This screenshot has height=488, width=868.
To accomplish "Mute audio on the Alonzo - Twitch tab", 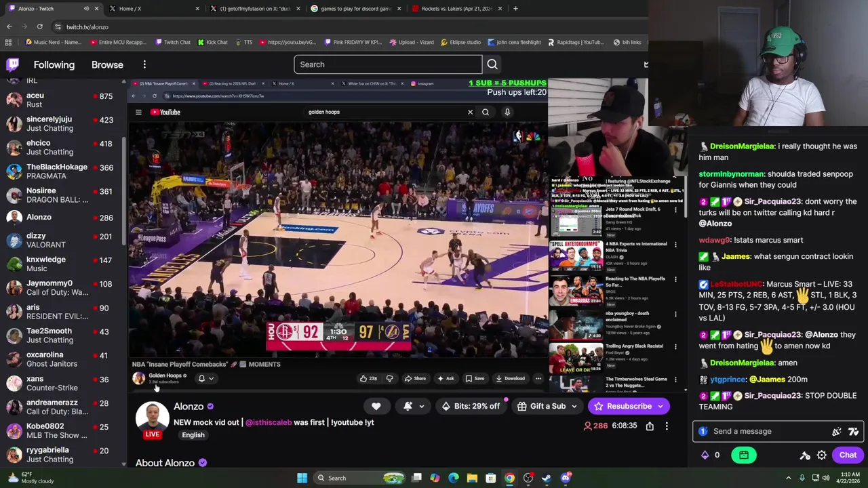I will (x=86, y=8).
